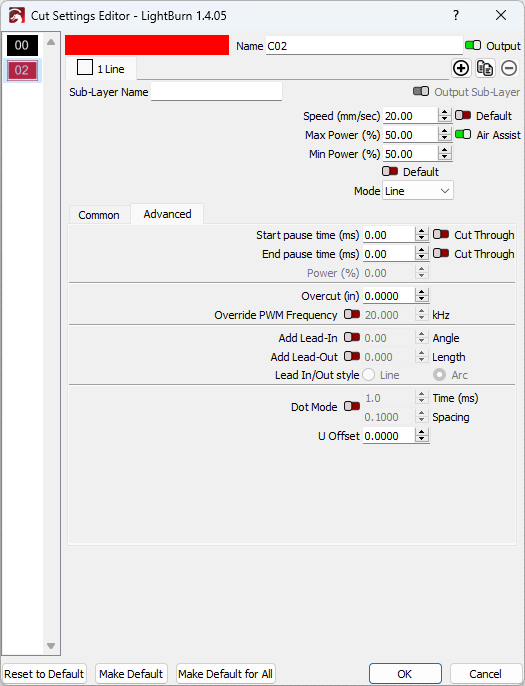Click the layer list scroll up arrow
Viewport: 525px width, 686px height.
coord(51,42)
